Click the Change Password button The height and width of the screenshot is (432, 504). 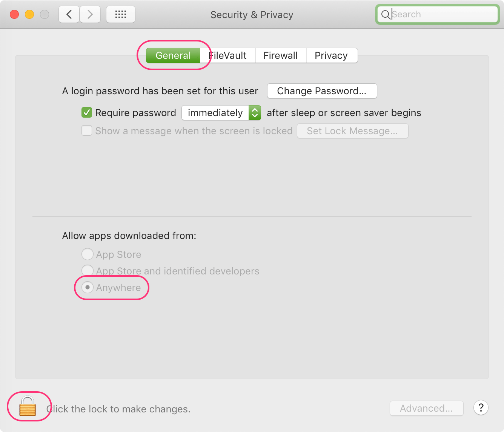click(x=322, y=91)
